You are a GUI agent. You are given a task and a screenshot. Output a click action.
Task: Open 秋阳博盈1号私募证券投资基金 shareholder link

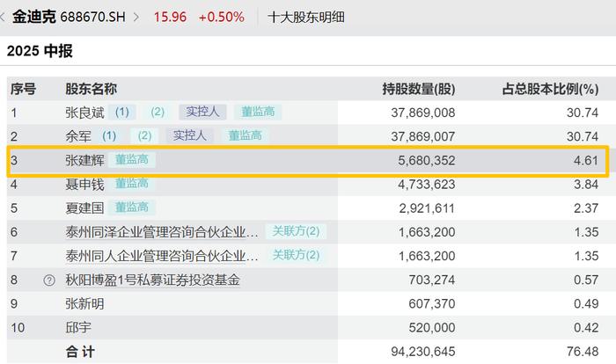click(x=152, y=280)
